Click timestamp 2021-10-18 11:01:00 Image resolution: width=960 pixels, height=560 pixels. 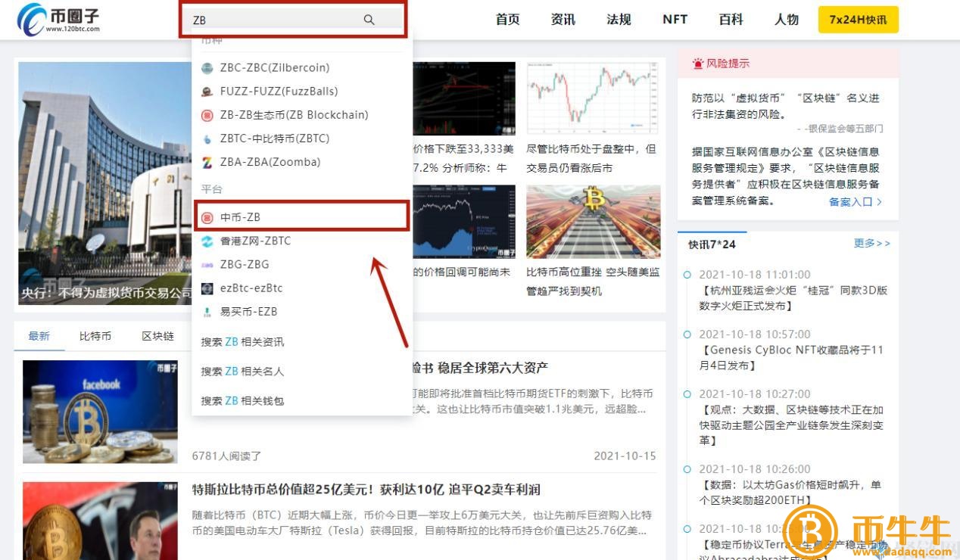[x=754, y=275]
